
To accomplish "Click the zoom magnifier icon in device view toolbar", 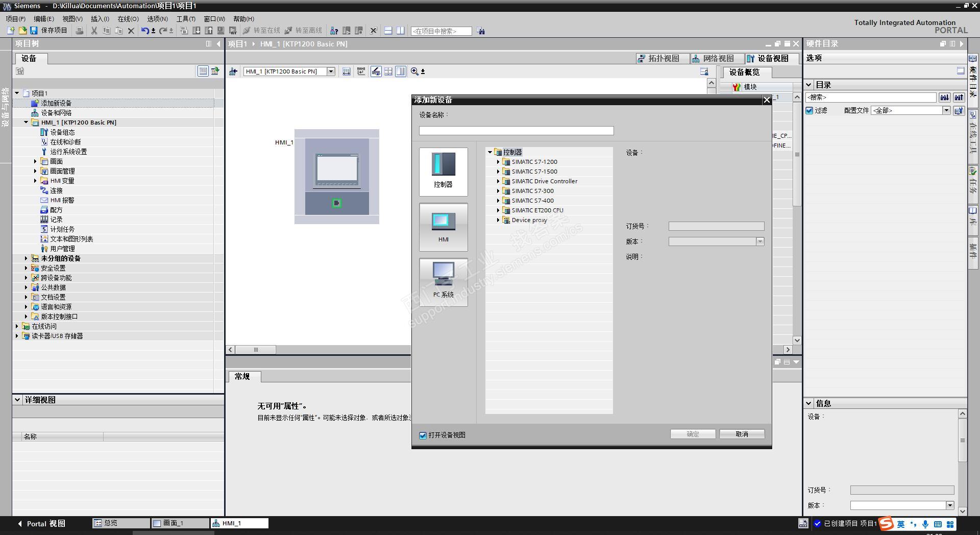I will pos(414,71).
